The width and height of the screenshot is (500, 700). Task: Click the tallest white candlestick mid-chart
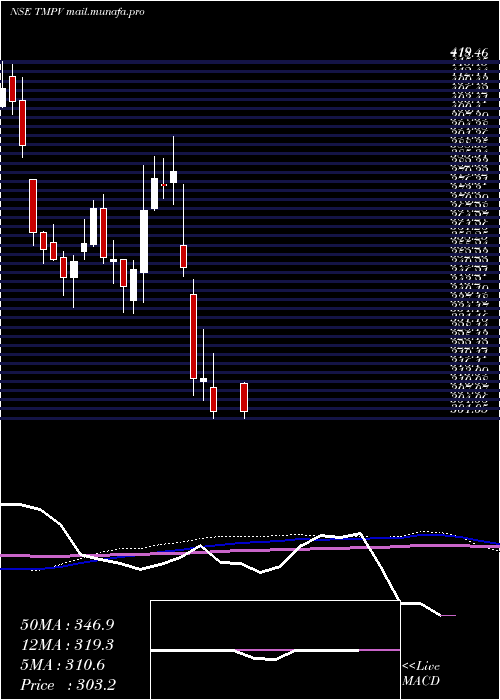(144, 241)
